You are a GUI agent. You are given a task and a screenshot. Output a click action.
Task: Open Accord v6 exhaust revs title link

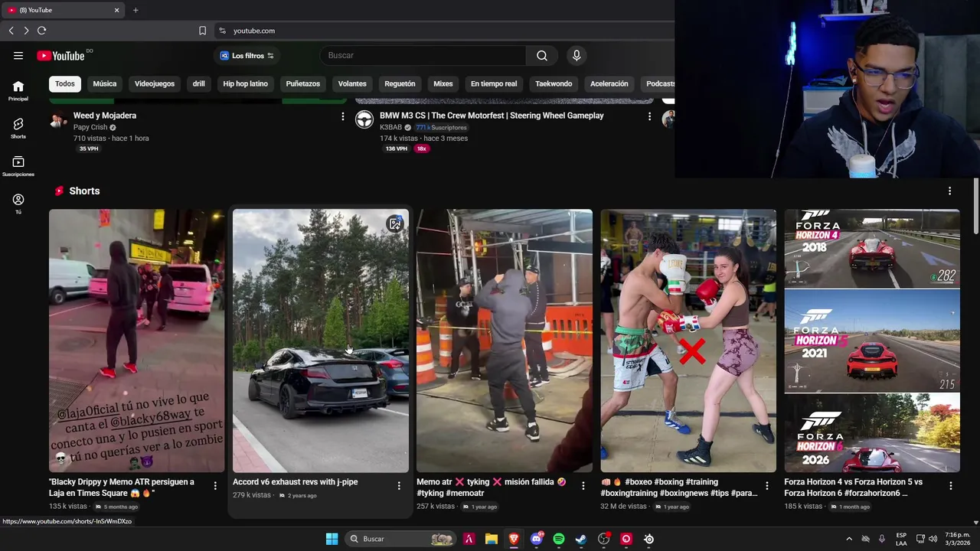point(296,482)
